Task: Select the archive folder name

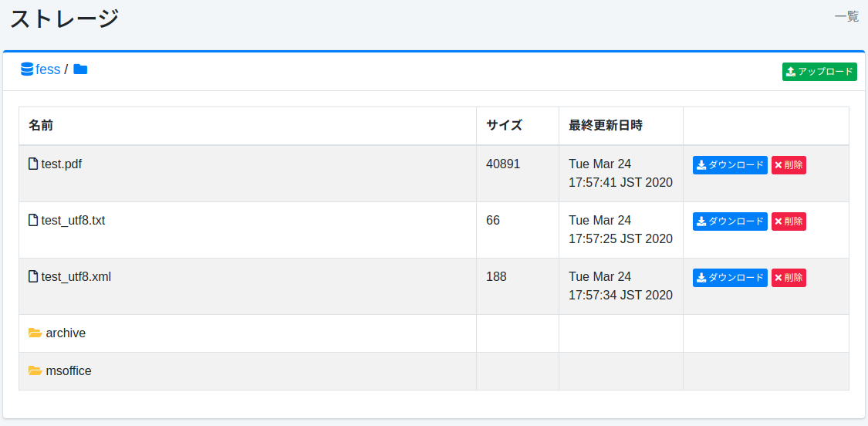Action: [x=66, y=333]
